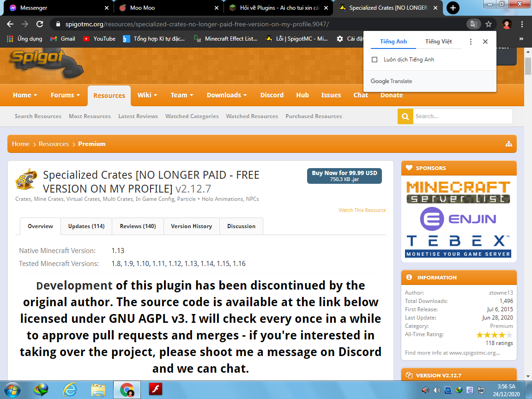Viewport: 532px width, 399px height.
Task: Open the Issues nav link
Action: click(331, 95)
